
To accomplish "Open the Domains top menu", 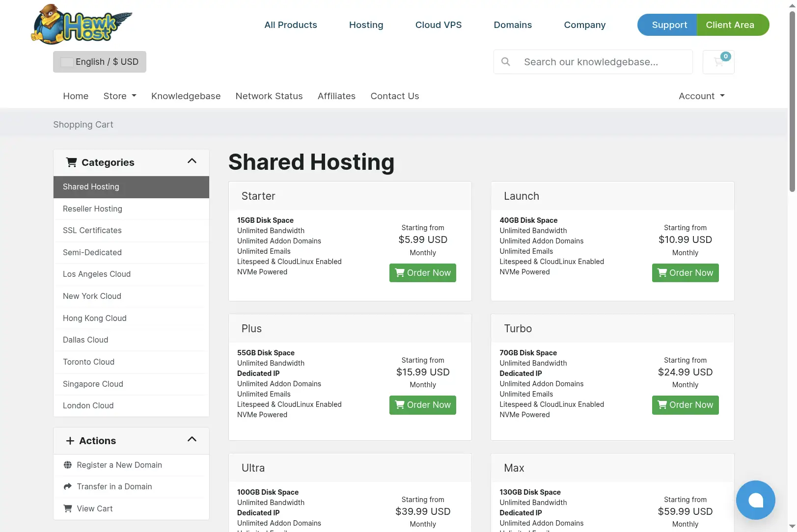I will tap(513, 25).
